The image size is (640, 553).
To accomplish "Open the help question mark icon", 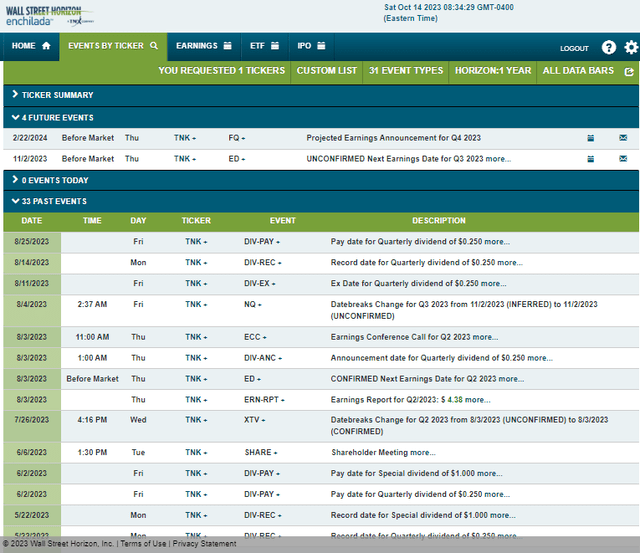I will [609, 47].
